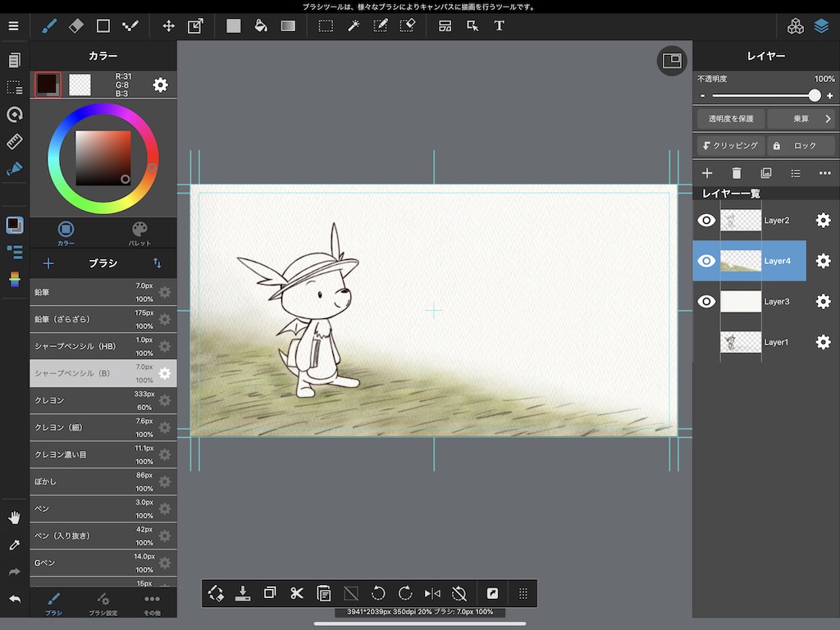The width and height of the screenshot is (840, 630).
Task: Open the hamburger main menu
Action: [x=13, y=25]
